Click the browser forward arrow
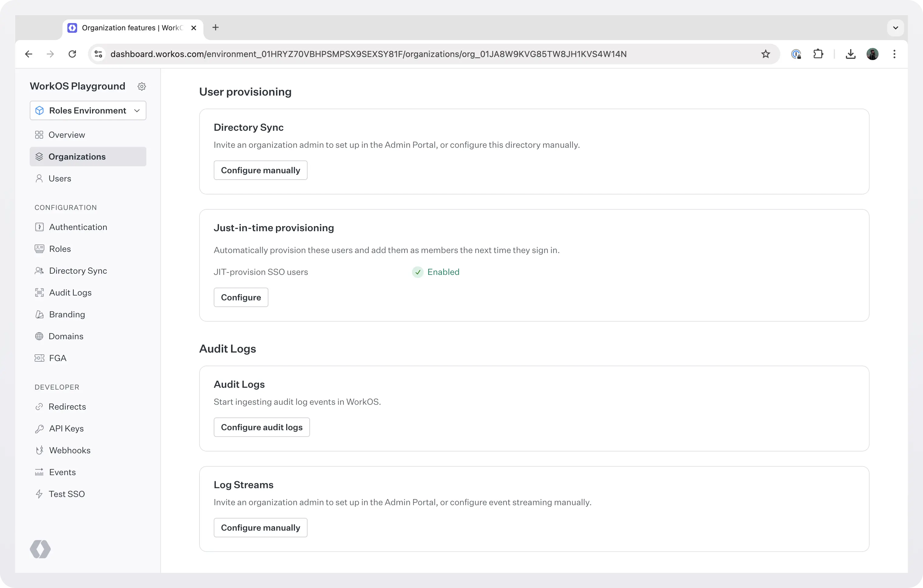The height and width of the screenshot is (588, 923). pos(50,54)
